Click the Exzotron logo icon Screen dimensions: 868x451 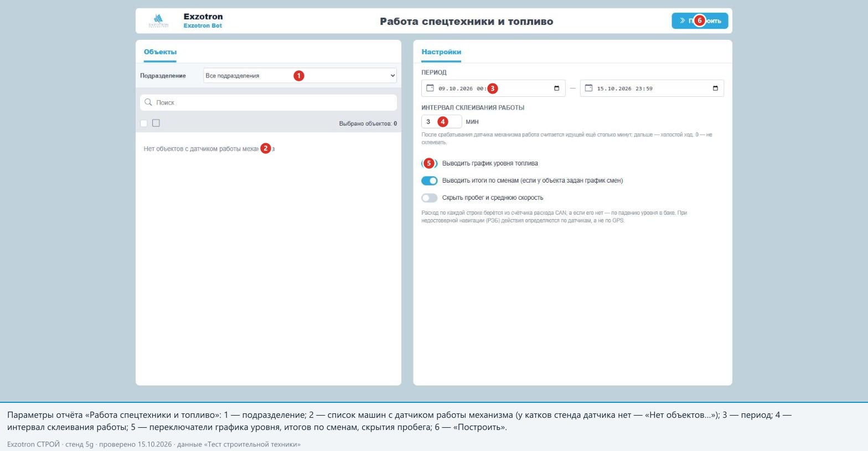[158, 21]
